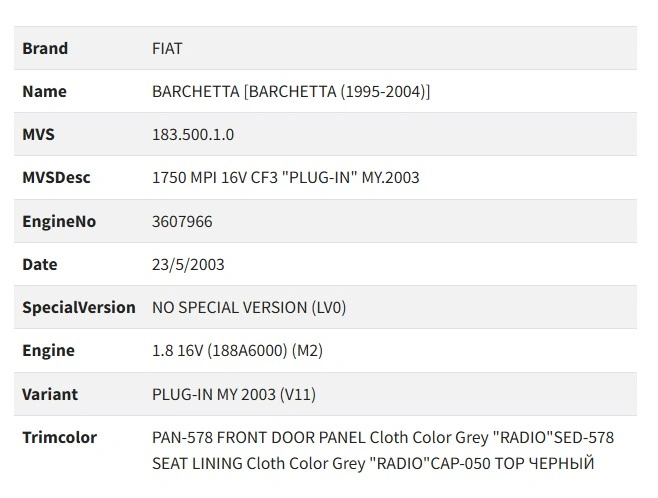
Task: Click the Trimcolor row label
Action: point(58,437)
